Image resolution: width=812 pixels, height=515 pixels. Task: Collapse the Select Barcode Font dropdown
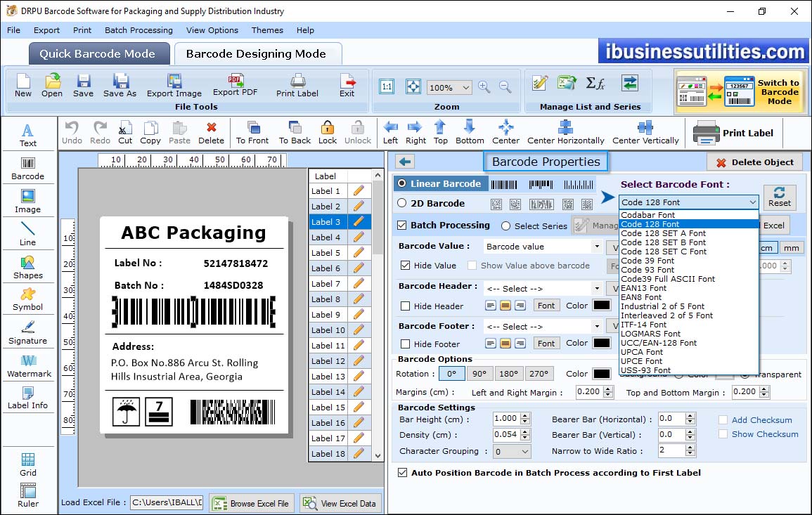coord(752,202)
